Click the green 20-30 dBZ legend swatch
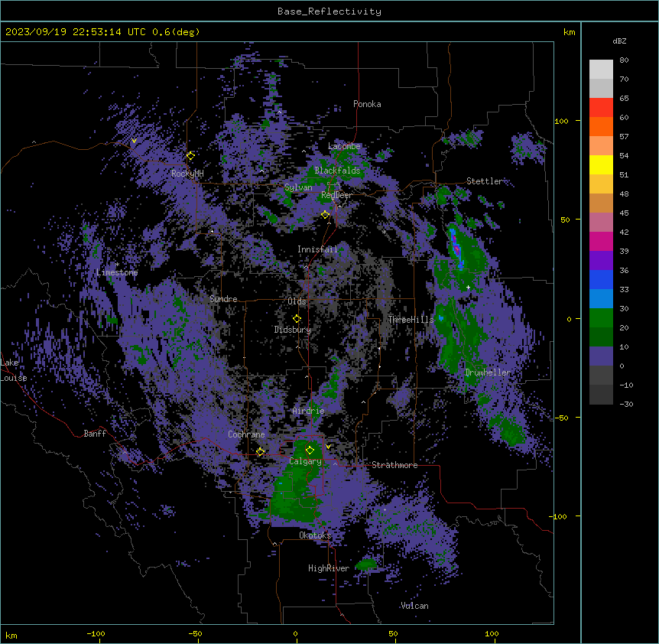Screen dimensions: 659x644 coord(601,318)
